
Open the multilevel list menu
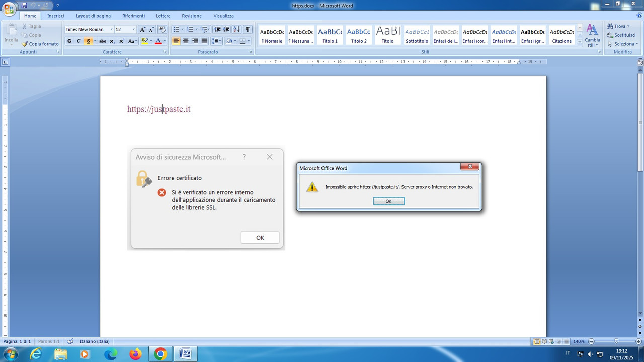pyautogui.click(x=204, y=30)
